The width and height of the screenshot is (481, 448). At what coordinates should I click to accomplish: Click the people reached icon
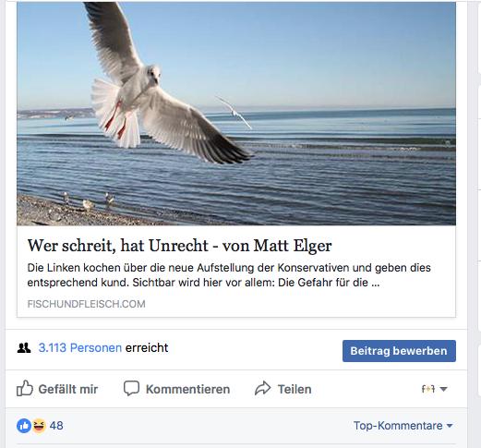pos(24,348)
